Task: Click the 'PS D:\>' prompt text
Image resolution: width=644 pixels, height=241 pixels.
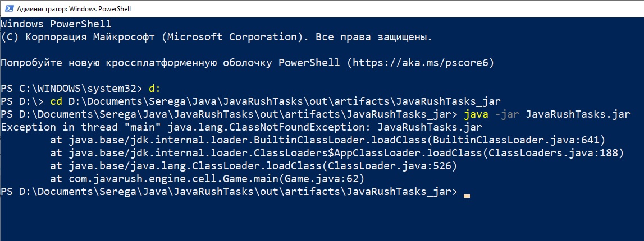Action: (22, 101)
